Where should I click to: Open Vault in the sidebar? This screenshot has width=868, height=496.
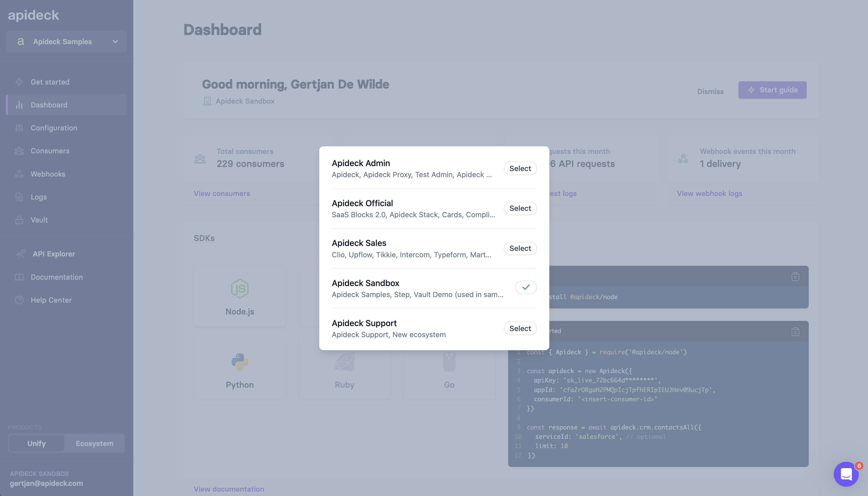click(x=66, y=220)
